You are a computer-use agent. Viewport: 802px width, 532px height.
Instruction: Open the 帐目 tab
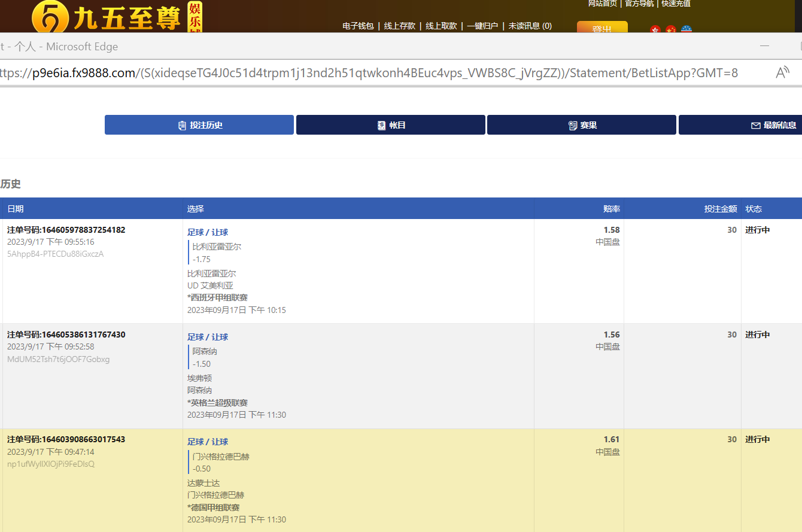pyautogui.click(x=391, y=125)
